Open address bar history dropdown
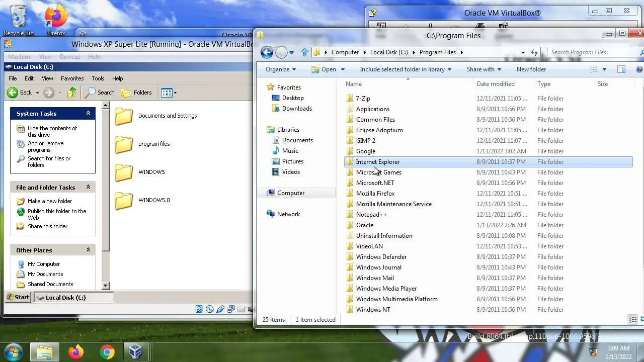This screenshot has height=362, width=644. tap(523, 52)
